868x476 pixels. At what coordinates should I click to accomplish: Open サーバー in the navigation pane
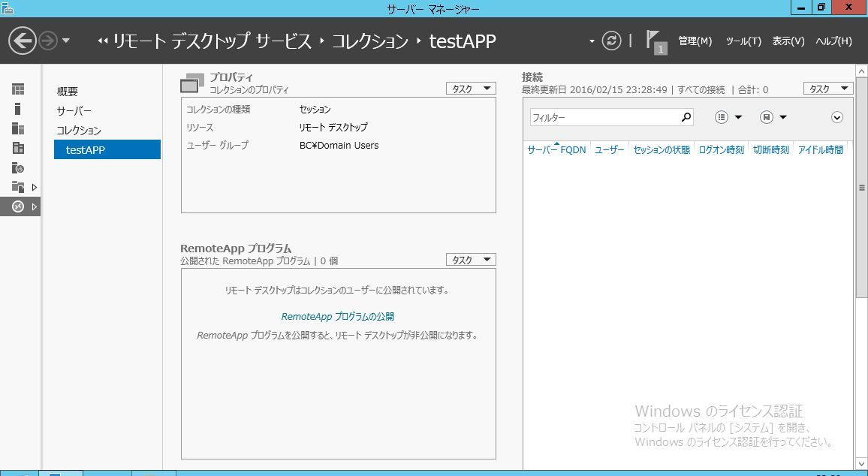point(74,110)
